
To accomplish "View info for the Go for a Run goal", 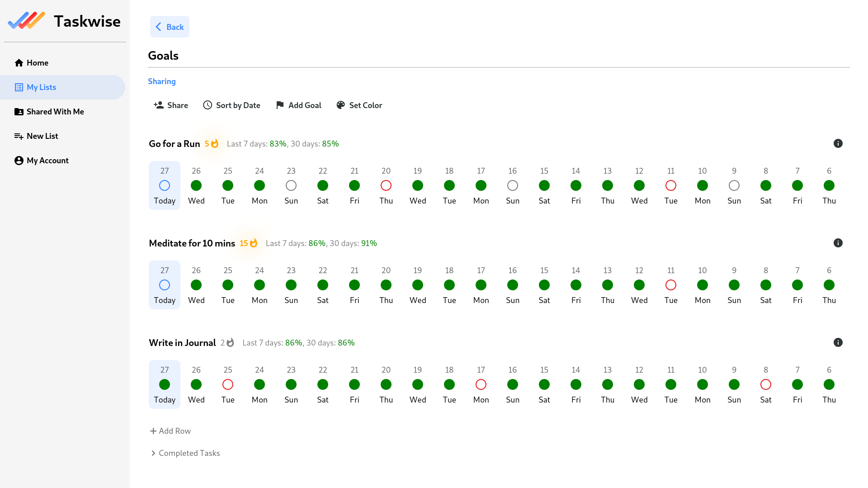I will pos(838,143).
